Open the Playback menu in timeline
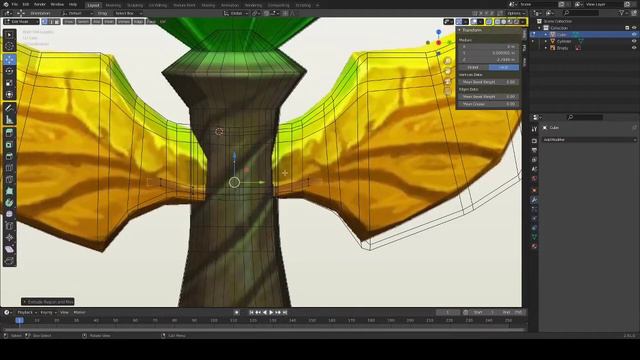 pyautogui.click(x=27, y=313)
